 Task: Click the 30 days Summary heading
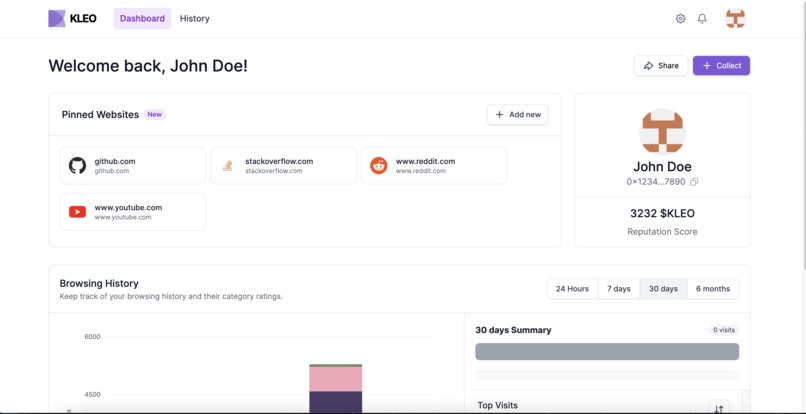click(513, 330)
